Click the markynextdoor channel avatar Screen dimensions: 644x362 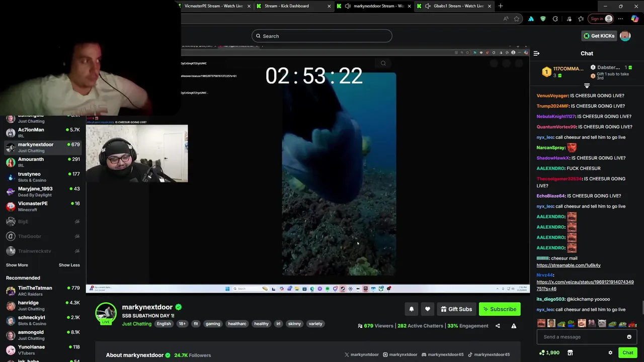tap(106, 313)
